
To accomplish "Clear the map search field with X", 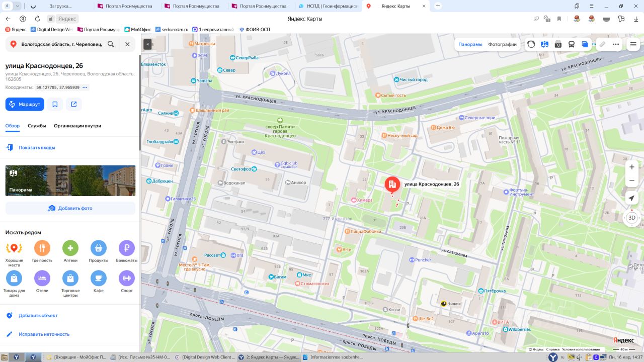I will click(x=127, y=44).
